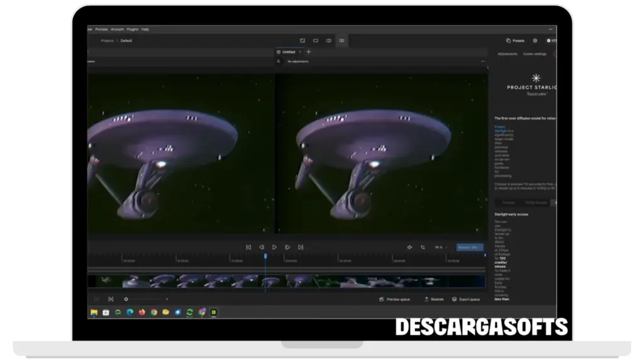644x362 pixels.
Task: Click the right enhanced video preview
Action: (383, 153)
